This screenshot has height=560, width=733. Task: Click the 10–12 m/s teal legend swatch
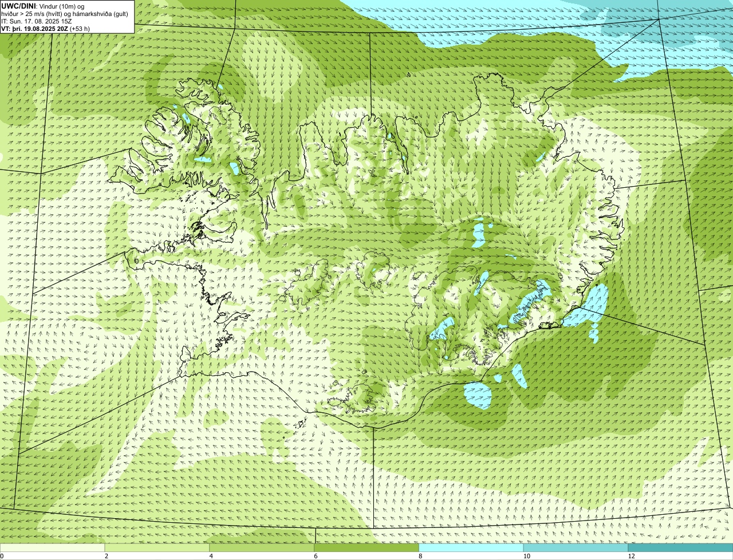tap(576, 547)
